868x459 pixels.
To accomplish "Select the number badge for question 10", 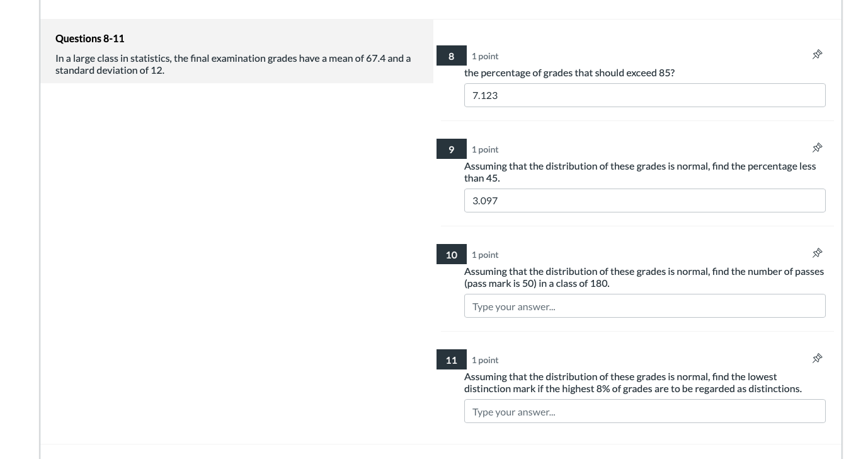I will pos(451,254).
